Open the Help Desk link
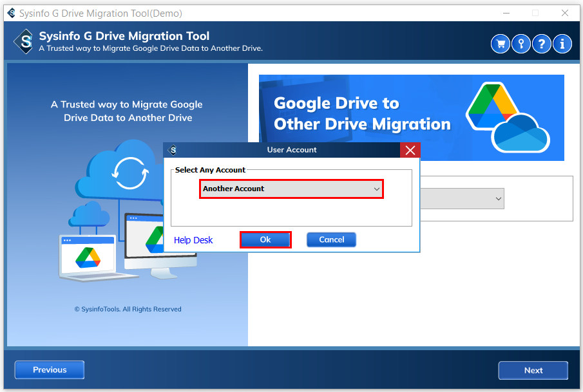The width and height of the screenshot is (583, 392). [x=193, y=240]
